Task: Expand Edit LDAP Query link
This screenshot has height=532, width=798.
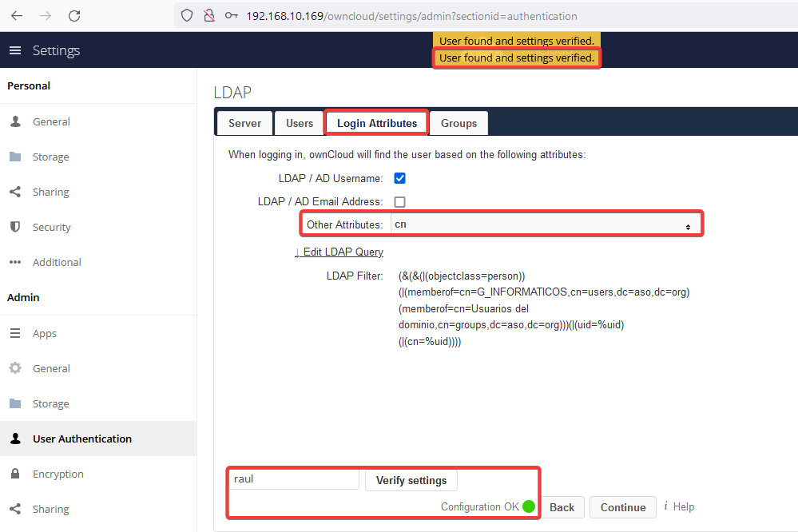Action: [339, 252]
